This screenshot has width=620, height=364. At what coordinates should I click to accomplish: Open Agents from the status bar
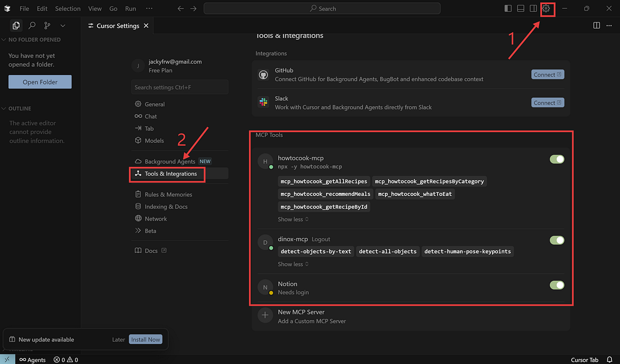[32, 360]
